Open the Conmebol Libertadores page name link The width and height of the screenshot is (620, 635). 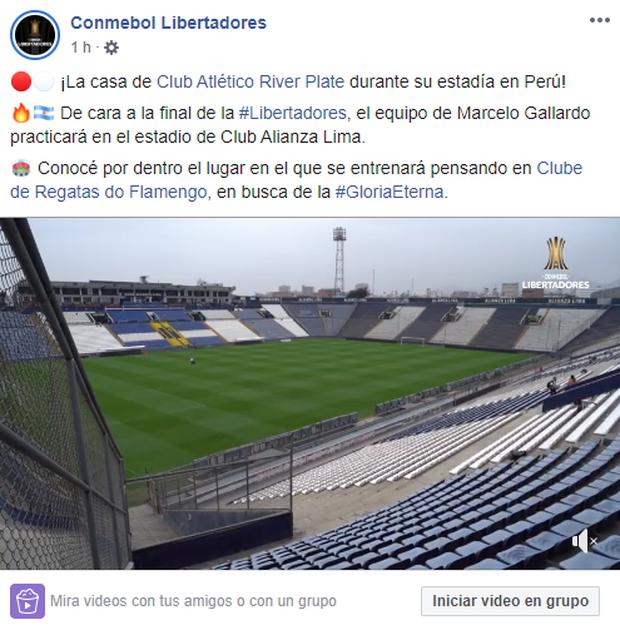(x=168, y=23)
